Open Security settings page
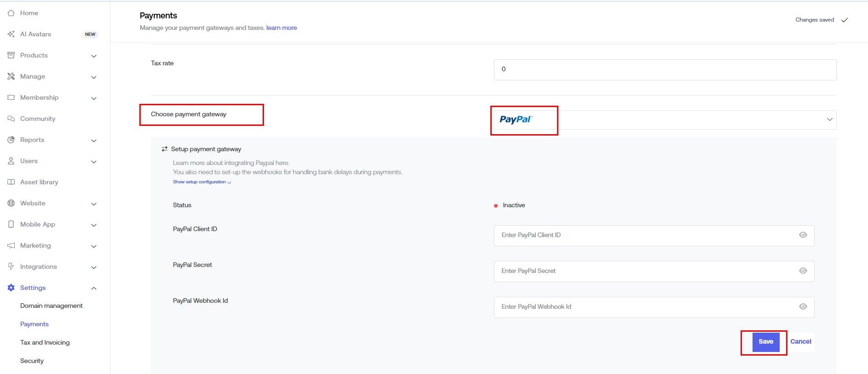 (x=32, y=361)
